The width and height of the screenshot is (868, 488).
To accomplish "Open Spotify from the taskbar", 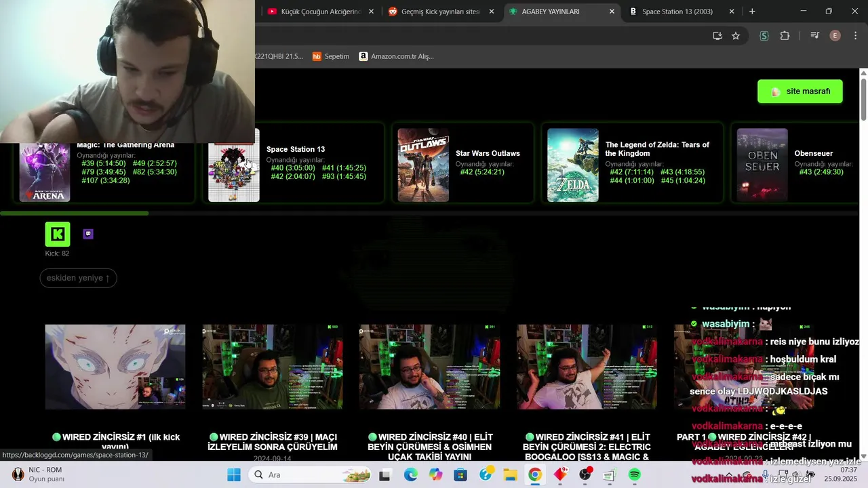I will (x=635, y=474).
